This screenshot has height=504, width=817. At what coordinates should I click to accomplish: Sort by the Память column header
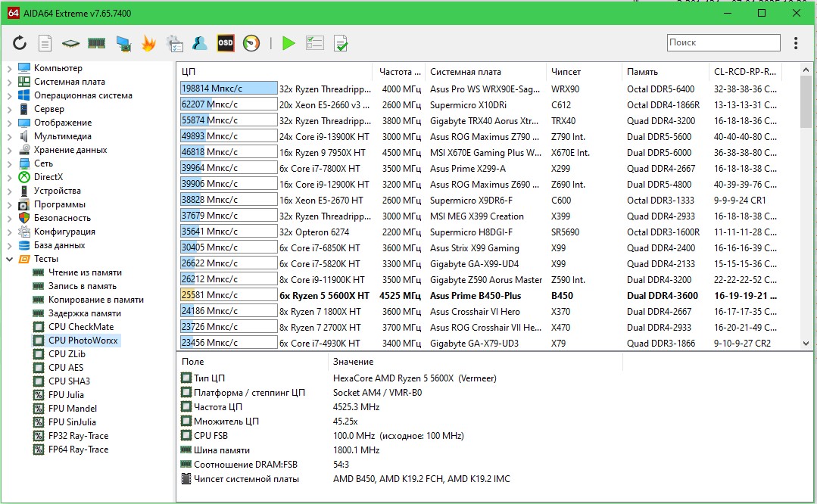coord(665,72)
